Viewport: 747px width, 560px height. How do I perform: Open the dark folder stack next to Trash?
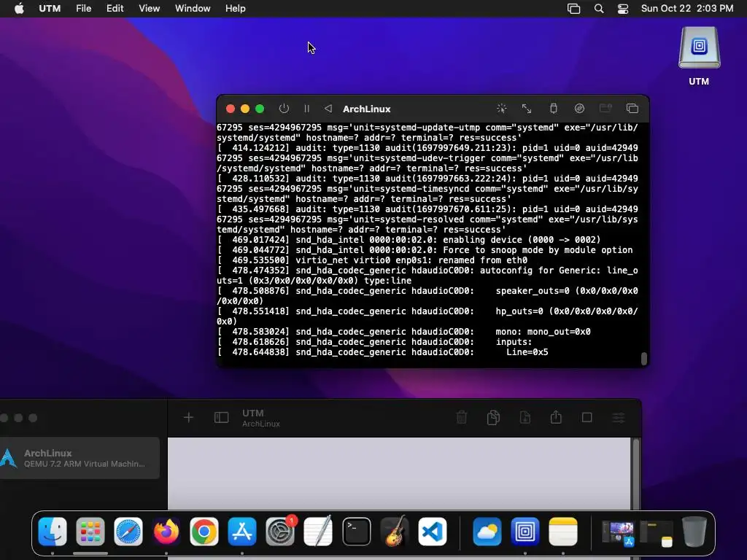point(657,533)
